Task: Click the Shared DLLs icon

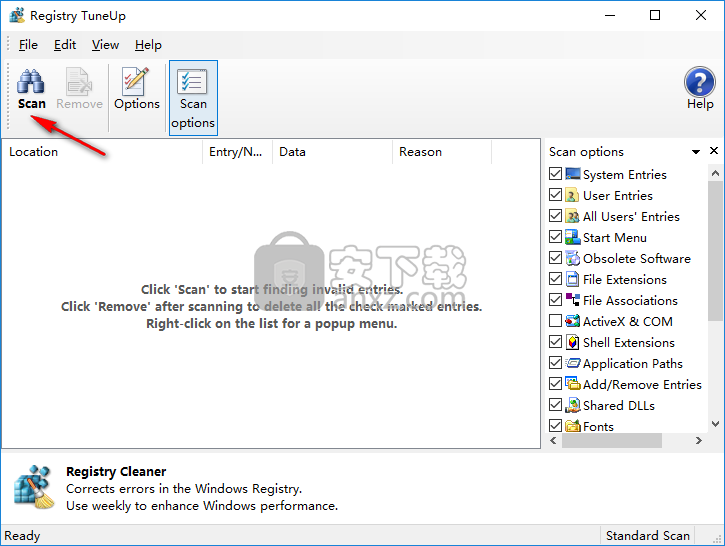Action: [x=572, y=405]
